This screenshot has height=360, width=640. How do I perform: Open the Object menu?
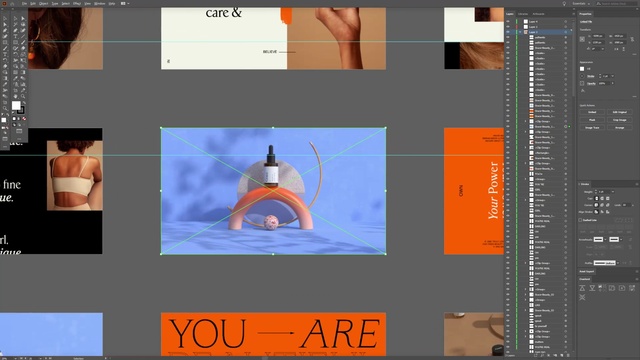pyautogui.click(x=43, y=3)
